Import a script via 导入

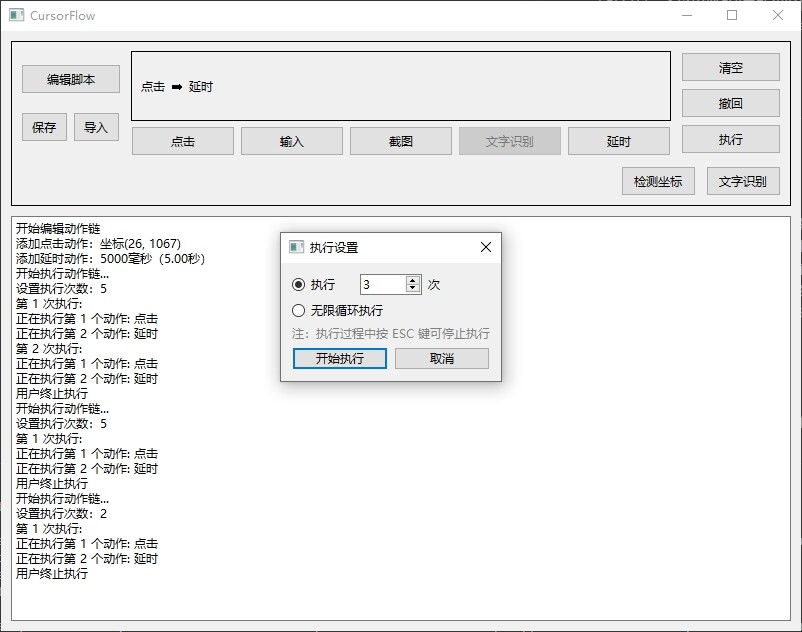click(x=96, y=127)
